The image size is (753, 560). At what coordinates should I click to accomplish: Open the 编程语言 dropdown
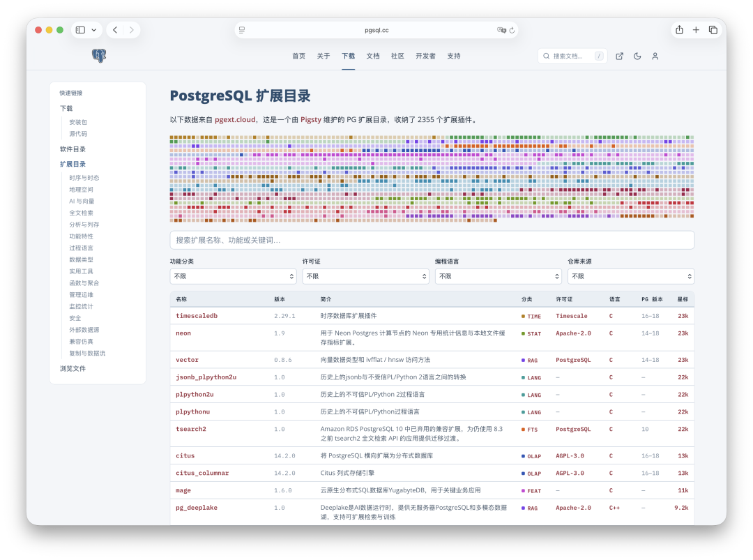click(x=498, y=276)
